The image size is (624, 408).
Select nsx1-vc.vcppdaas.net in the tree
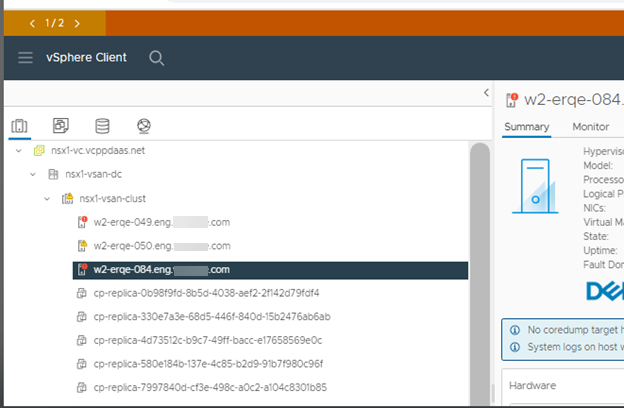pos(98,151)
